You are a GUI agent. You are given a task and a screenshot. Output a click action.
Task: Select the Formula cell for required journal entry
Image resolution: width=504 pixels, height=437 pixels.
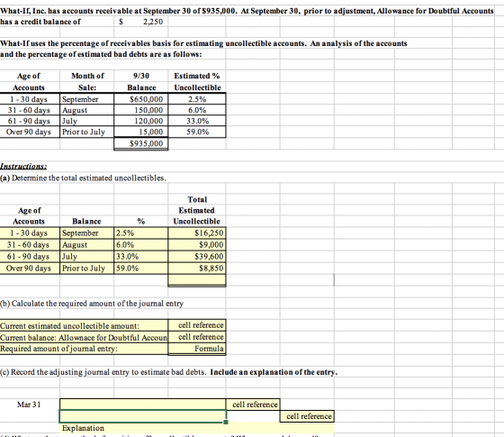197,349
